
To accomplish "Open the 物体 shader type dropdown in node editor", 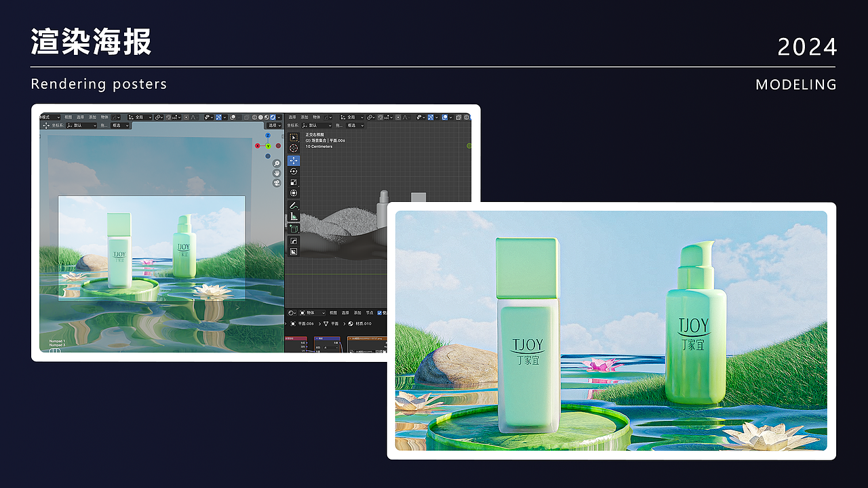I will (313, 313).
